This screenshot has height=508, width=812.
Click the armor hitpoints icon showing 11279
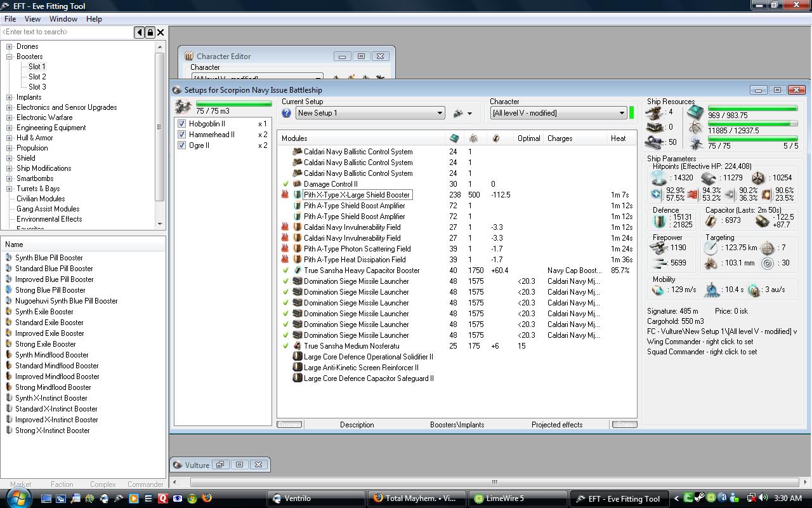pyautogui.click(x=708, y=178)
